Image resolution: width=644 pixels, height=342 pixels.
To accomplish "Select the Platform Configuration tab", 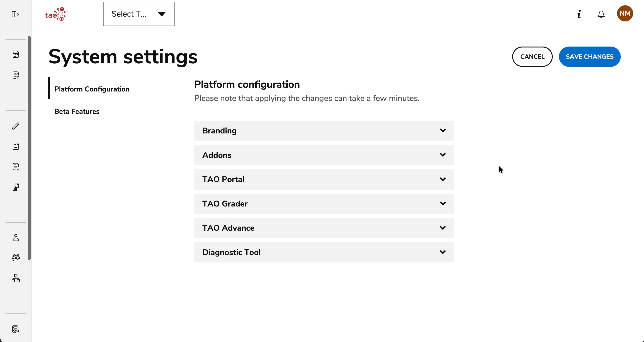I will [x=92, y=89].
